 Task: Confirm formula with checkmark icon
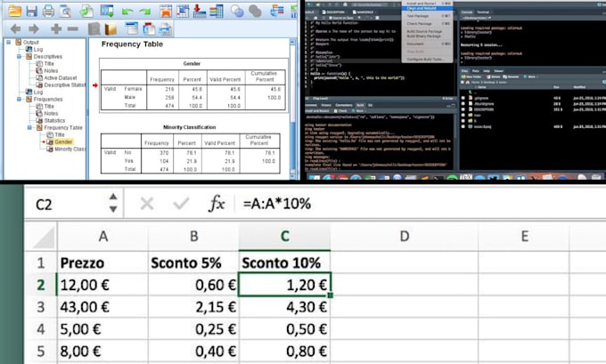coord(181,204)
